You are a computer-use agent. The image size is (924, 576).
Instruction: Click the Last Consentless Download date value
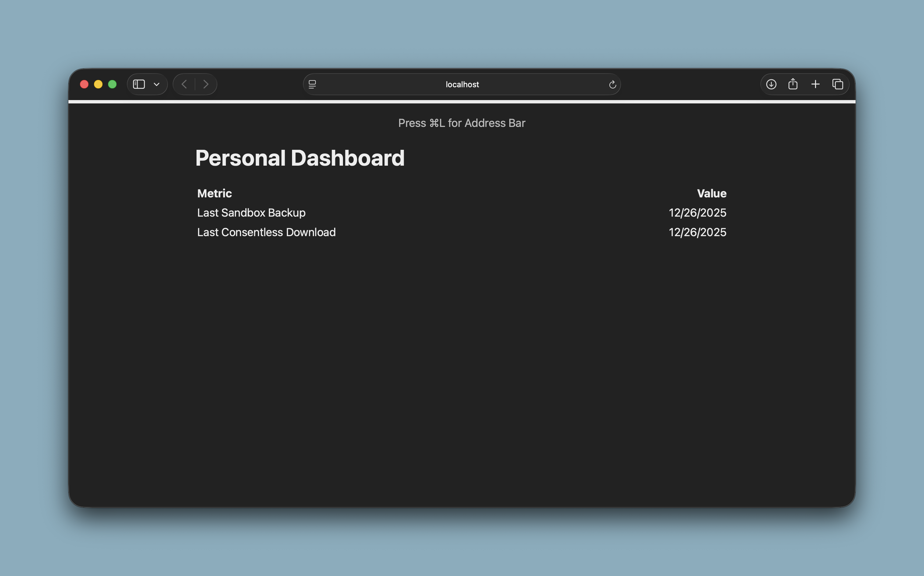click(697, 232)
